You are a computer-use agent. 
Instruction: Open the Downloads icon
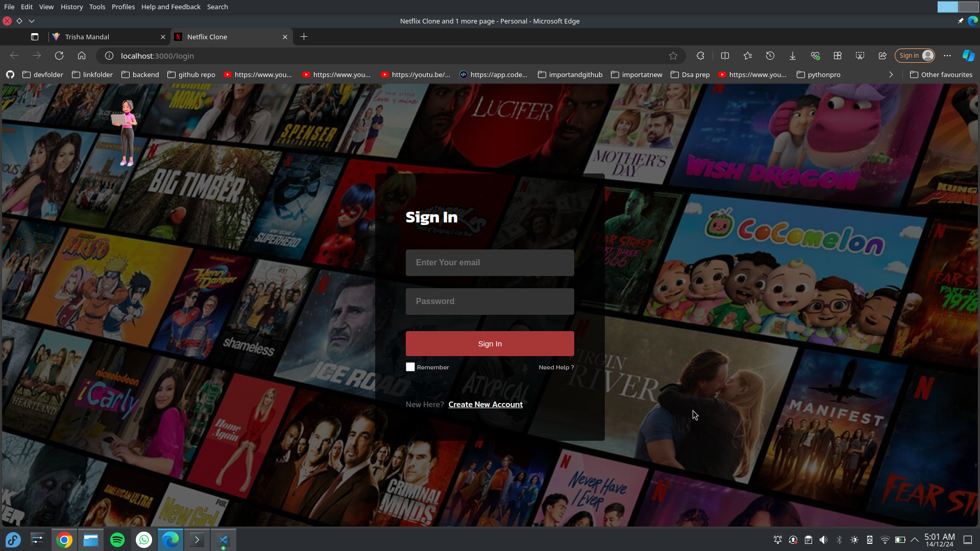click(x=793, y=56)
